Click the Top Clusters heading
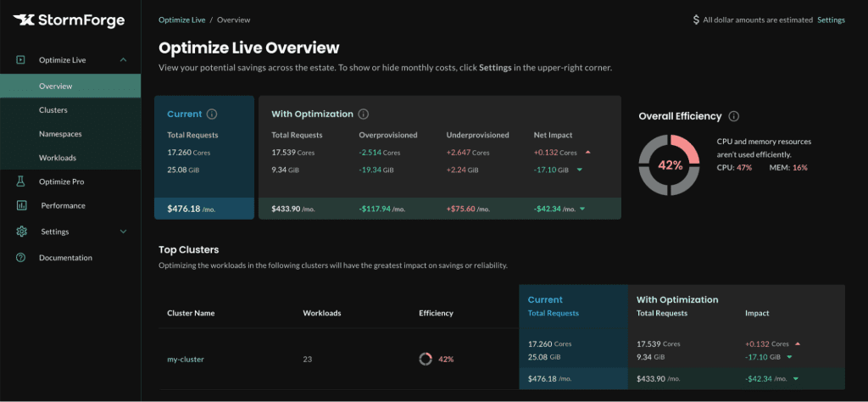The image size is (868, 402). click(x=189, y=249)
